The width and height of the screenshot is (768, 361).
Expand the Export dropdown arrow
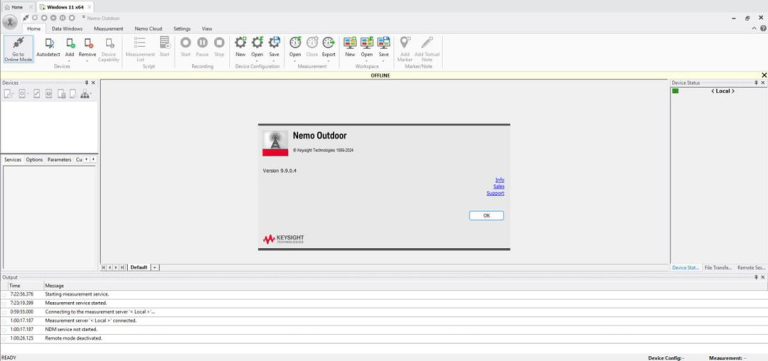[x=329, y=60]
